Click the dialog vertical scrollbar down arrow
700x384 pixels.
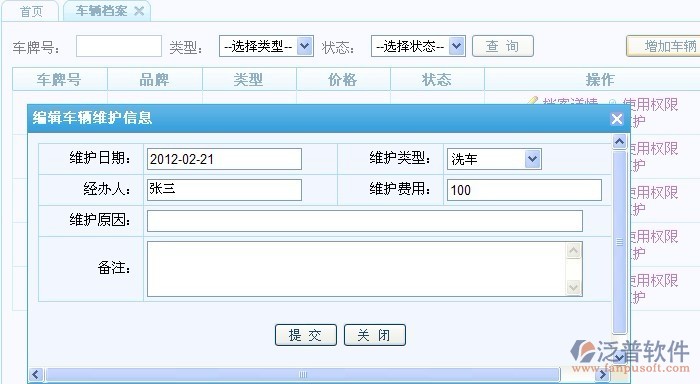(620, 357)
